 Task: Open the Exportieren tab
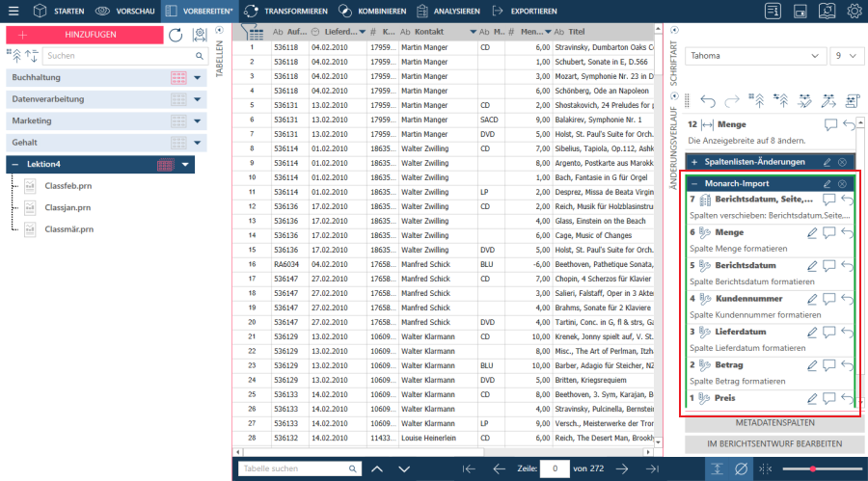525,11
